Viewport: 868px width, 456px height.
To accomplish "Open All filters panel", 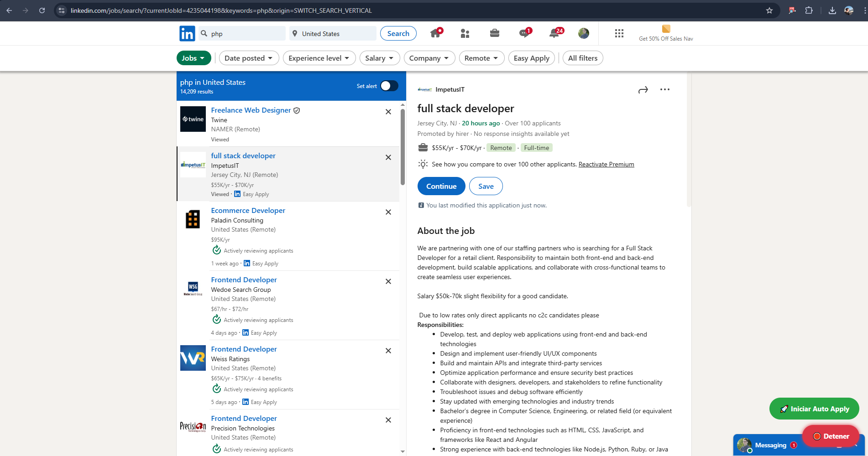I will 582,58.
